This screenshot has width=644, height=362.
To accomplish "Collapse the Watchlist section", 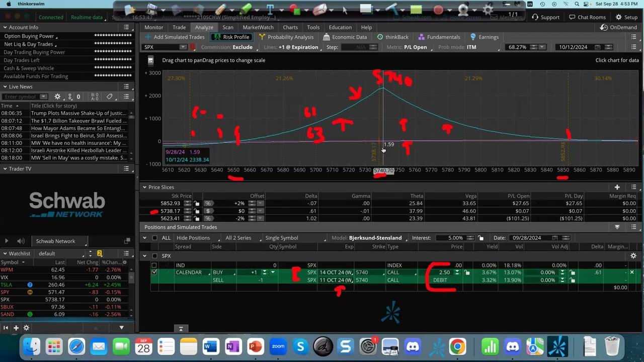I will tap(5, 253).
